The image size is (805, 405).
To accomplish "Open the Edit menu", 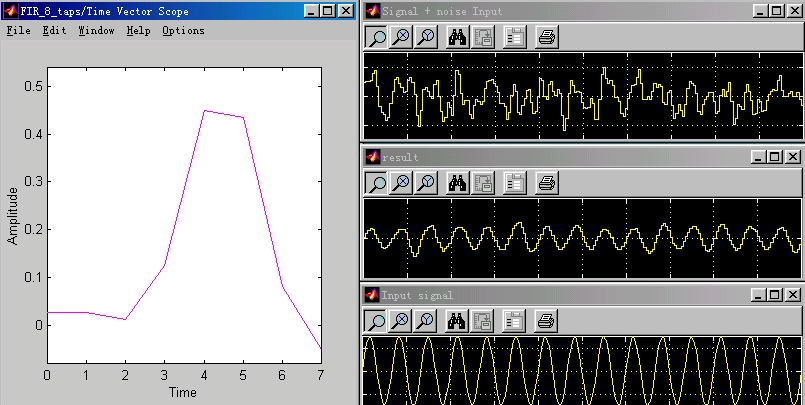I will tap(54, 30).
